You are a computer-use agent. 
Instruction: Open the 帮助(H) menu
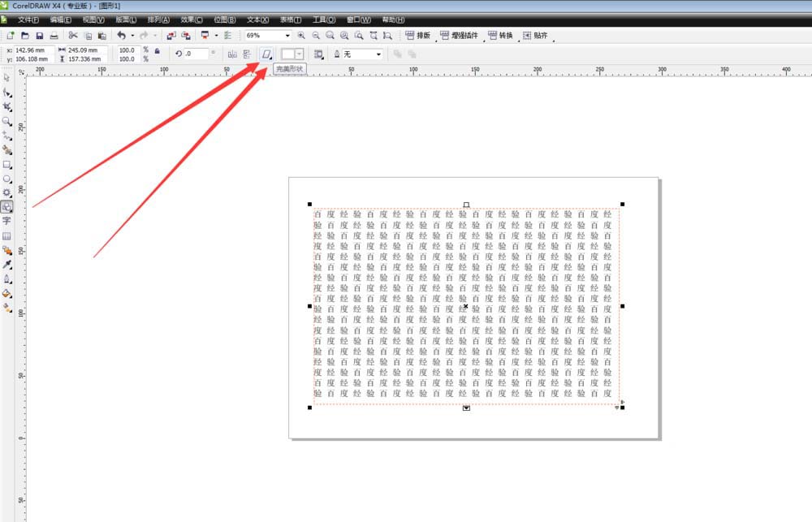pos(393,19)
